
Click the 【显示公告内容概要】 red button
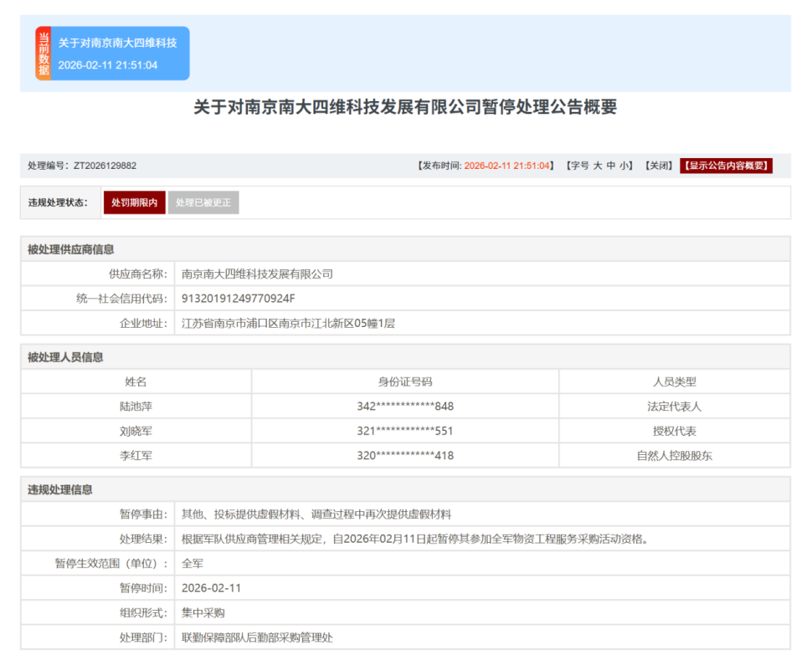pyautogui.click(x=727, y=165)
